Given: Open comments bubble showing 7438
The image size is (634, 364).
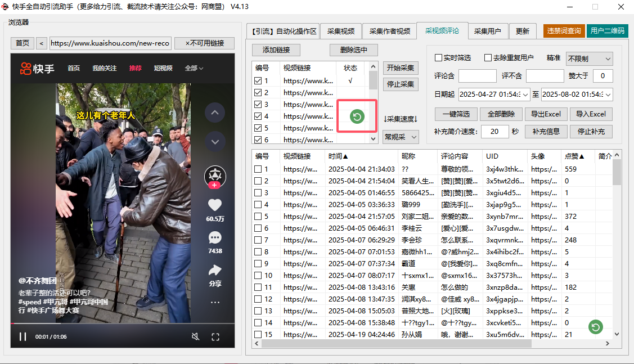Looking at the screenshot, I should click(x=215, y=238).
